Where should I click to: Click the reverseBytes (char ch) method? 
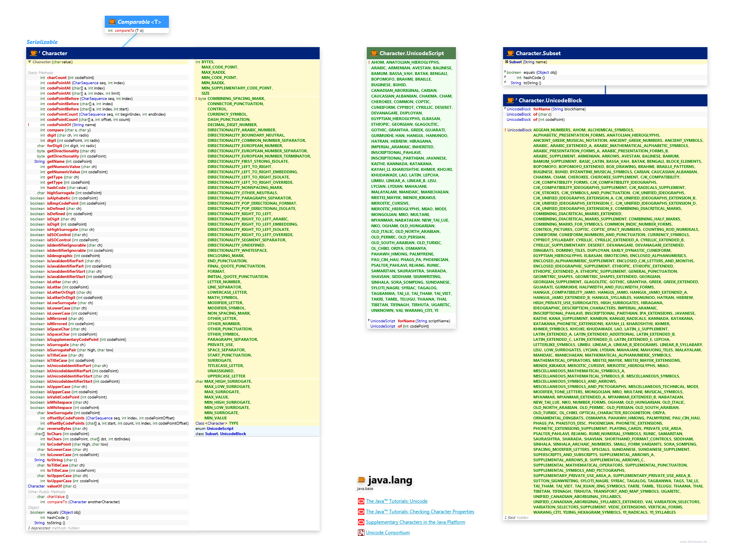click(x=67, y=429)
